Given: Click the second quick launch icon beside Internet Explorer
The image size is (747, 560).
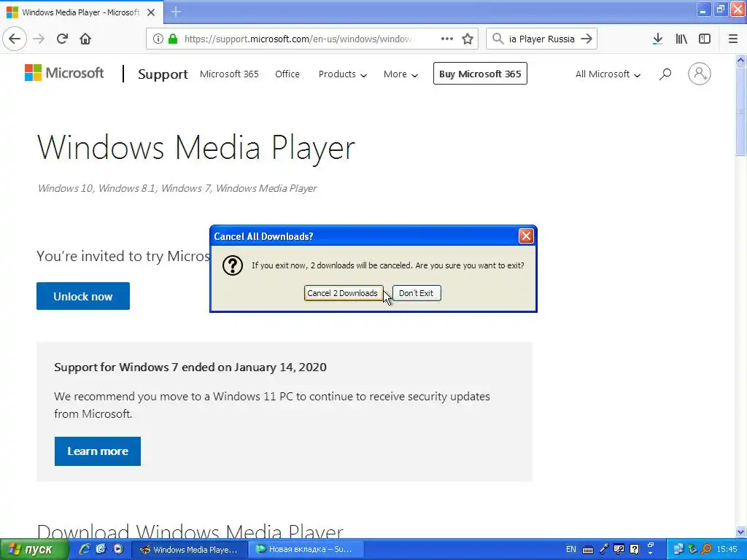Looking at the screenshot, I should point(101,549).
